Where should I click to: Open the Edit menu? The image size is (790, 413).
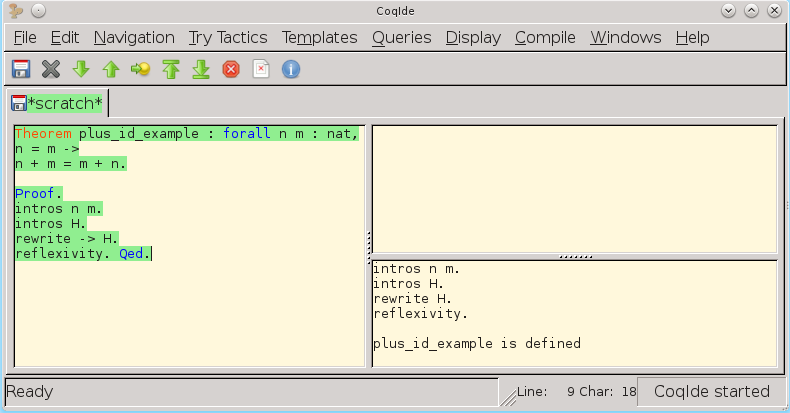(64, 38)
